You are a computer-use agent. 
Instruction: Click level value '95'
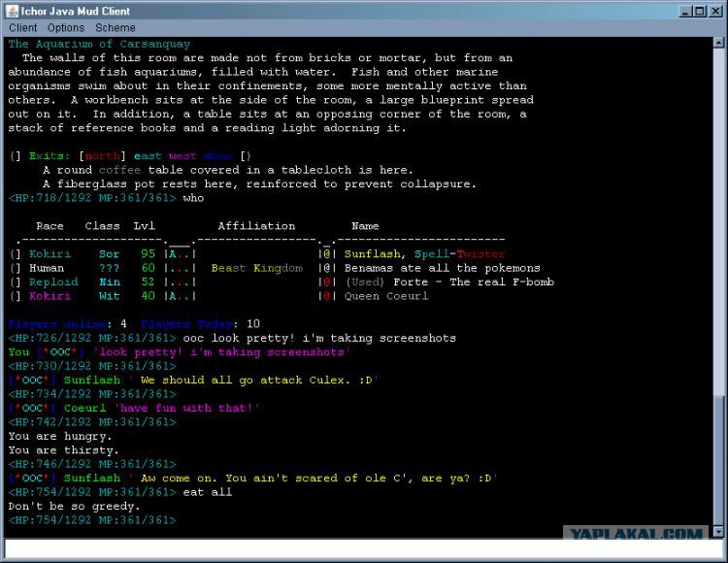149,254
